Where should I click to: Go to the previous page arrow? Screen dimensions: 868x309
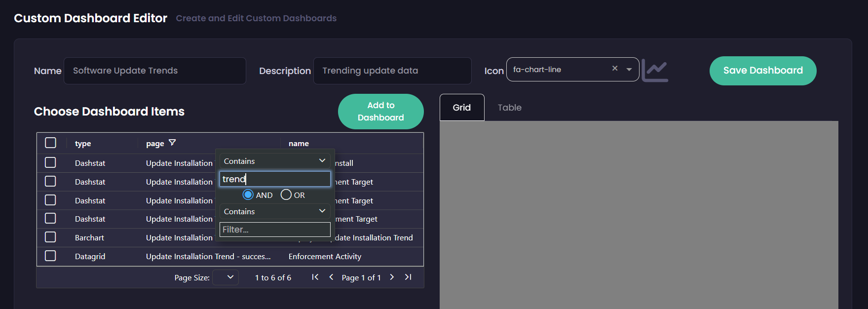tap(331, 277)
